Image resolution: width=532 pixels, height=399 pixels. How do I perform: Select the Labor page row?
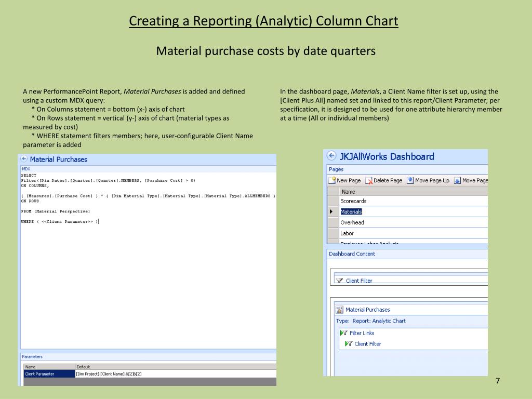tap(413, 233)
